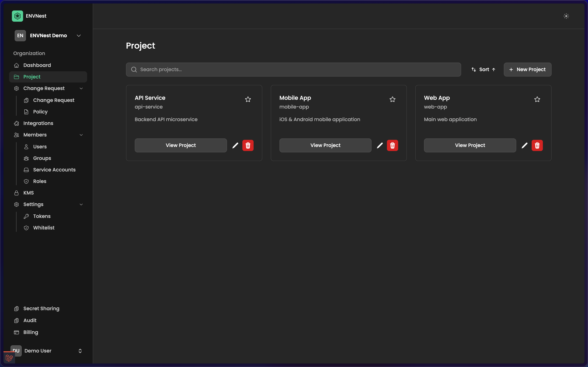Click the New Project button

527,70
